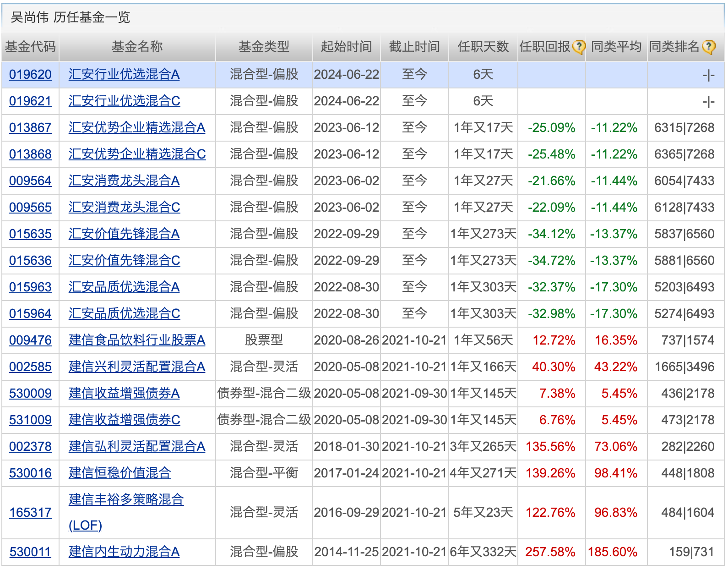
Task: Open fund code 009565 link
Action: point(30,207)
